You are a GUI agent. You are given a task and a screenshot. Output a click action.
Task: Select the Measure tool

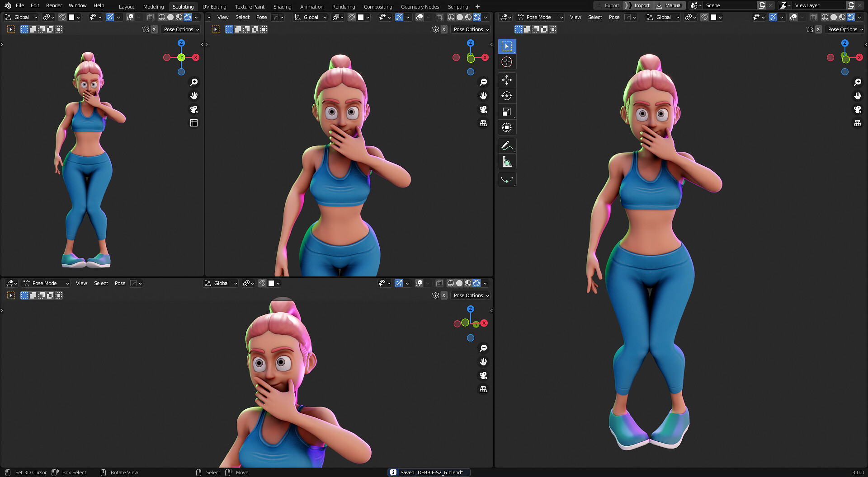click(507, 161)
